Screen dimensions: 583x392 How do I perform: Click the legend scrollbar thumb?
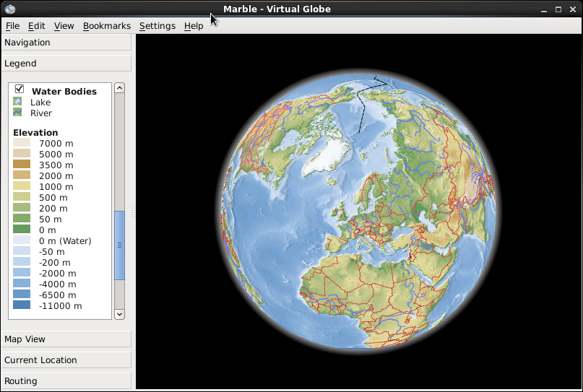pyautogui.click(x=120, y=245)
